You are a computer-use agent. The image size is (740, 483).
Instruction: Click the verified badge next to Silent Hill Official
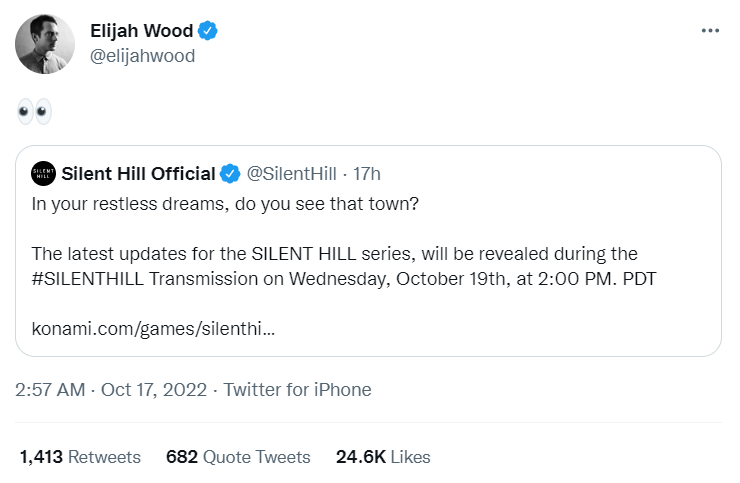coord(230,174)
